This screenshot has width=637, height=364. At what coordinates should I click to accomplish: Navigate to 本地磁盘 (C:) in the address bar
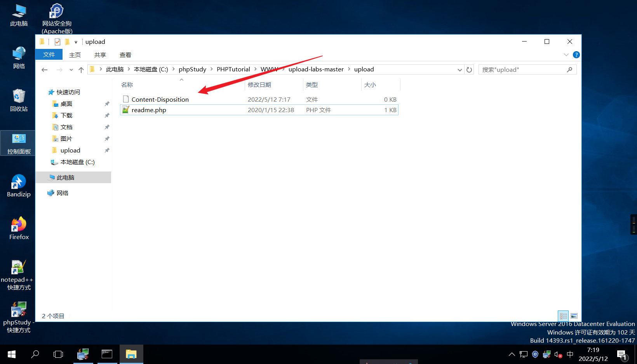151,69
